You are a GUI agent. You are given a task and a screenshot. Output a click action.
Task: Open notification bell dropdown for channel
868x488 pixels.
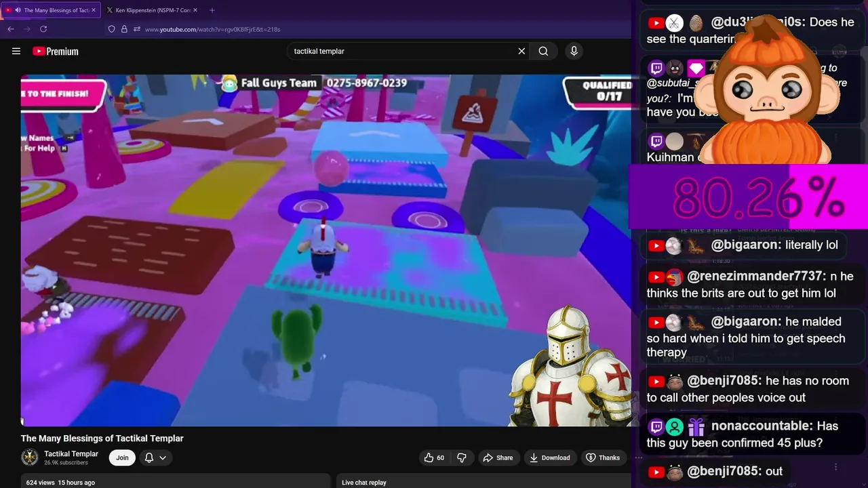tap(155, 457)
